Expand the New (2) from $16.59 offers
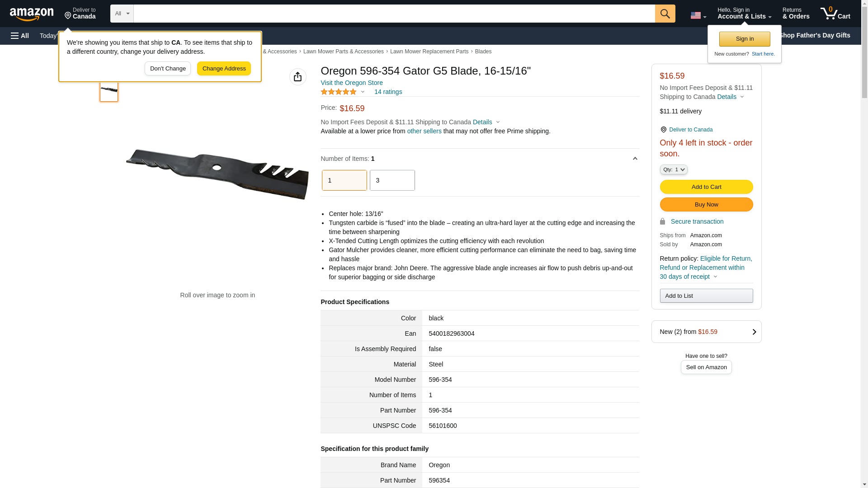Image resolution: width=868 pixels, height=488 pixels. pyautogui.click(x=706, y=332)
